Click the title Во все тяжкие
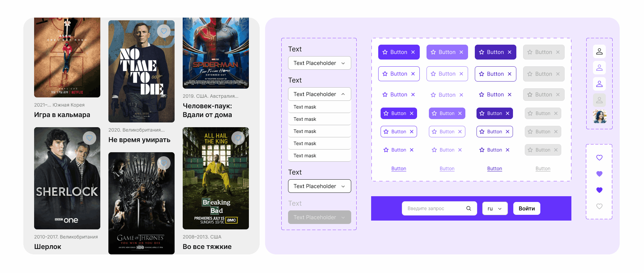The width and height of the screenshot is (644, 273). point(207,247)
